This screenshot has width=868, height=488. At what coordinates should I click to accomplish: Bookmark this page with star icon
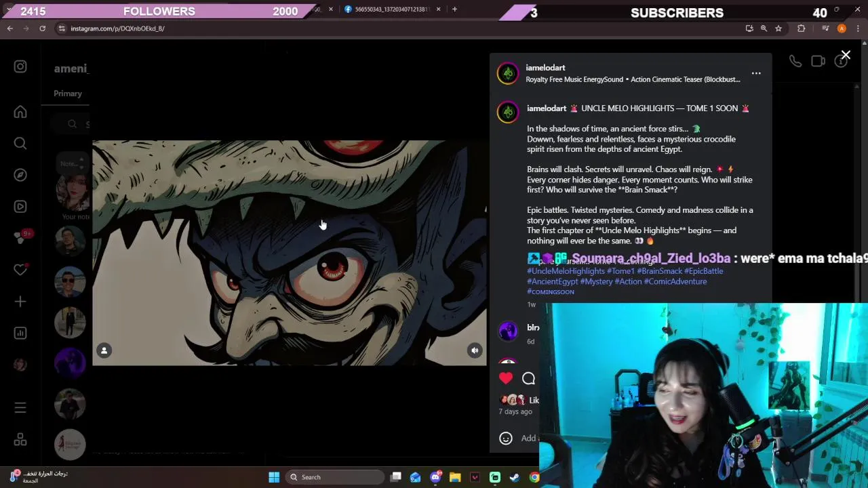(x=778, y=28)
